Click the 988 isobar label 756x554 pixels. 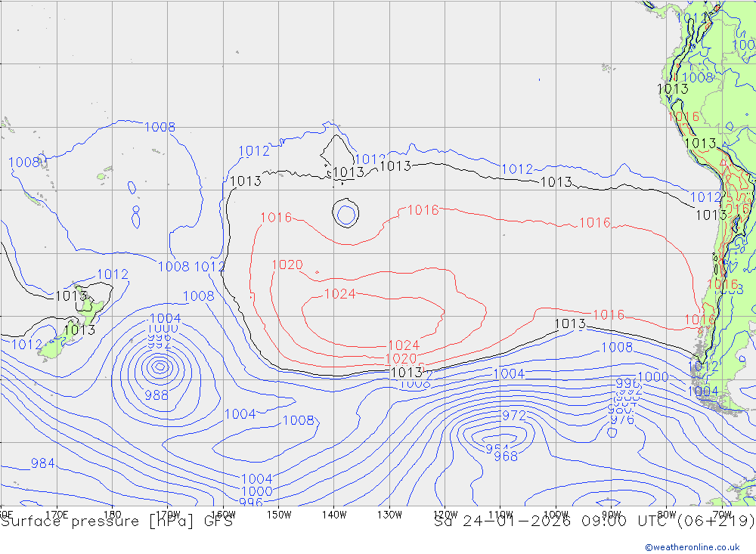click(156, 395)
